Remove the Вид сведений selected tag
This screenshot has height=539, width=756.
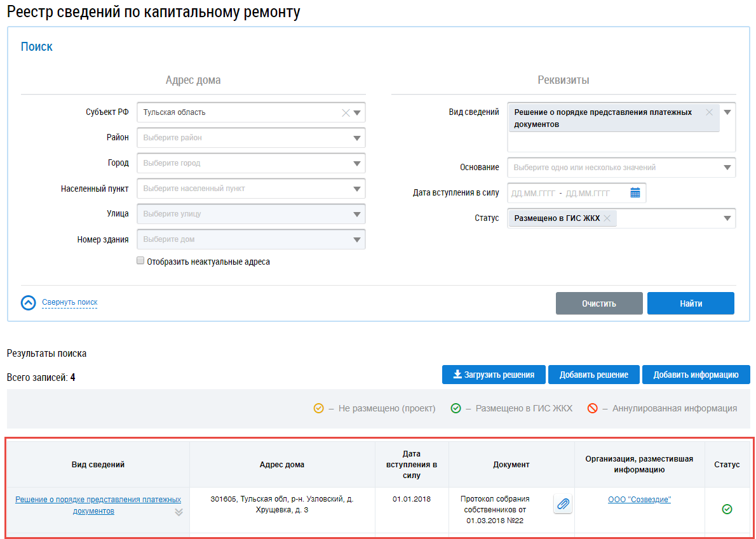click(x=710, y=112)
